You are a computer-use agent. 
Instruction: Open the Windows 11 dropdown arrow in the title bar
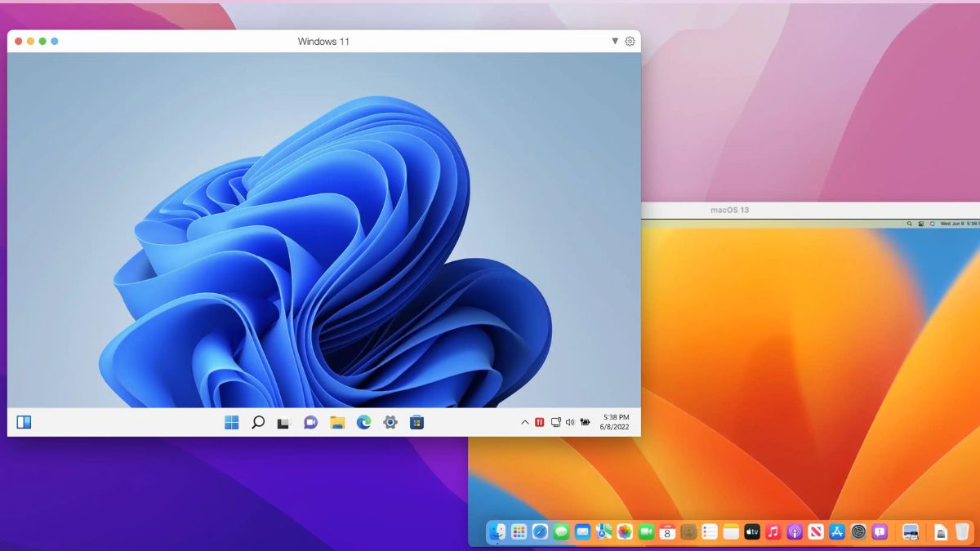click(613, 41)
